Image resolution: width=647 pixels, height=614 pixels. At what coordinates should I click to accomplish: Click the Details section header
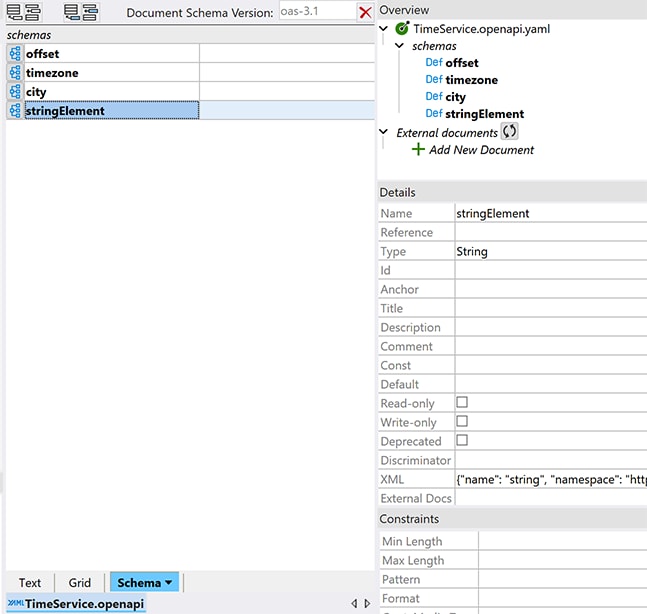[x=512, y=192]
